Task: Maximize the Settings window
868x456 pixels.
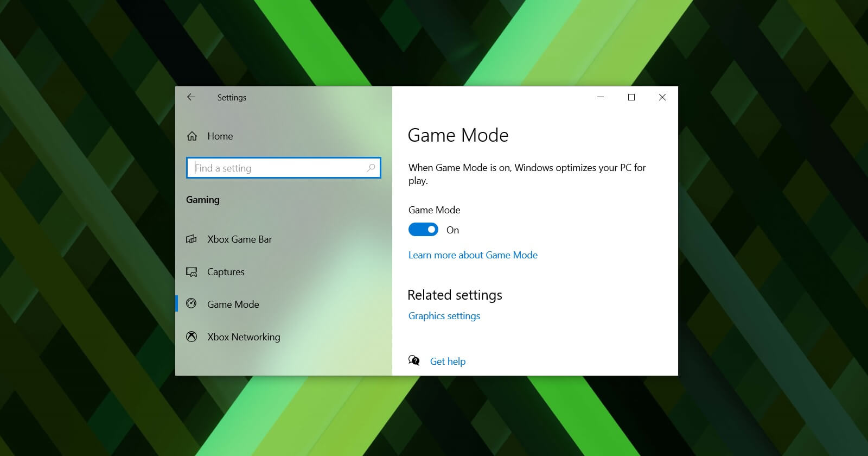Action: [x=631, y=97]
